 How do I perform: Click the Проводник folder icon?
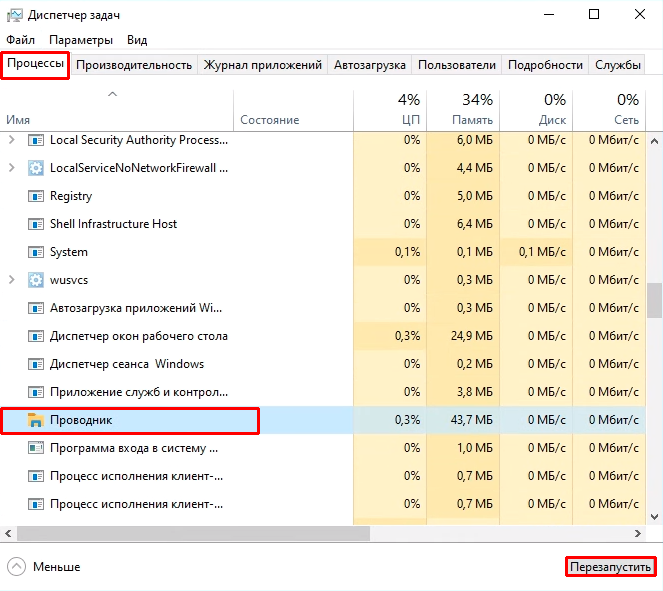click(36, 420)
